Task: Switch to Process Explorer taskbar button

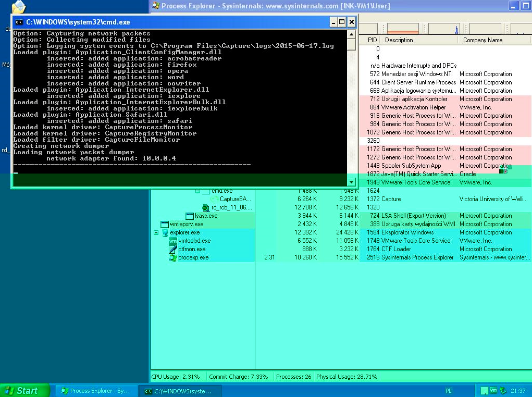Action: [x=96, y=391]
